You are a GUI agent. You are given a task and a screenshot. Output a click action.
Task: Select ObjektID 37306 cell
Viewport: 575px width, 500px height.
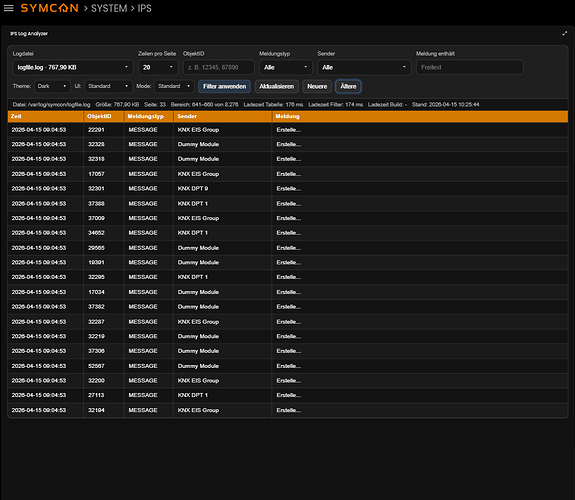[104, 351]
